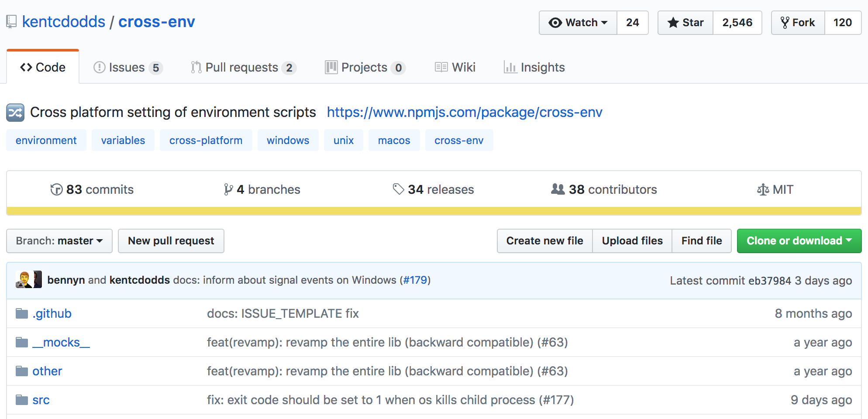Click Upload files button
868x419 pixels.
[632, 241]
